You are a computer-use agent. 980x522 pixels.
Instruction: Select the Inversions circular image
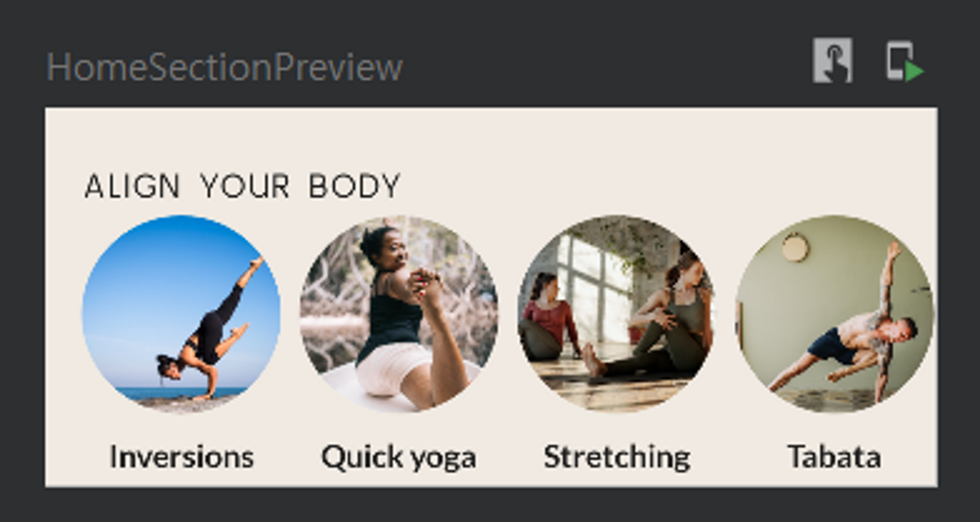[x=181, y=314]
